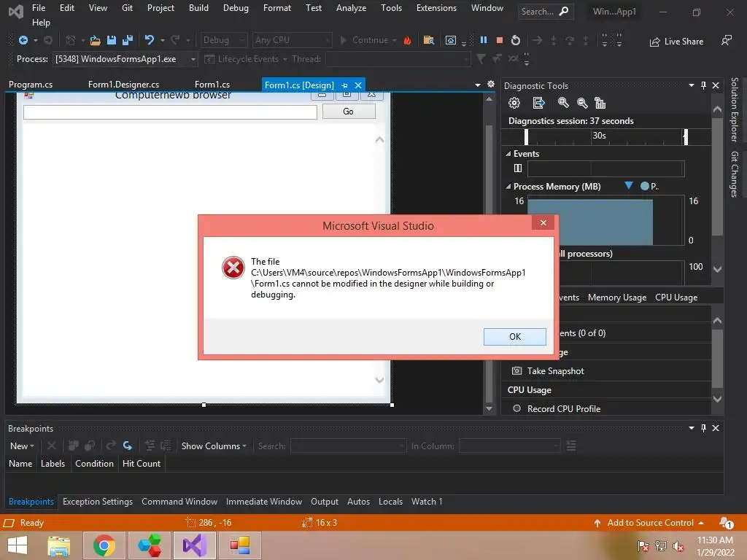Open File Explorer from the taskbar
The image size is (747, 560).
coord(59,545)
